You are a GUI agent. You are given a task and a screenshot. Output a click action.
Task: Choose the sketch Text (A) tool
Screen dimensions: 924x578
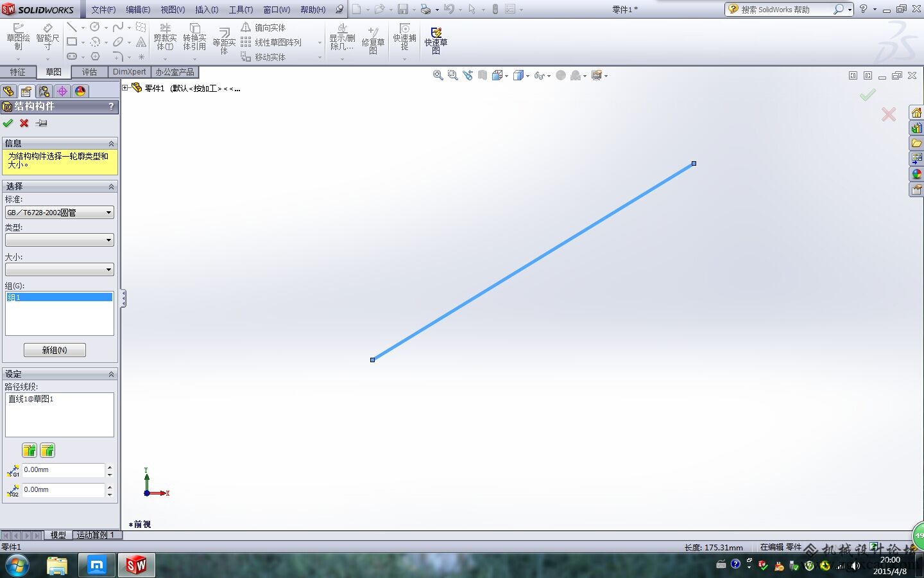(141, 42)
